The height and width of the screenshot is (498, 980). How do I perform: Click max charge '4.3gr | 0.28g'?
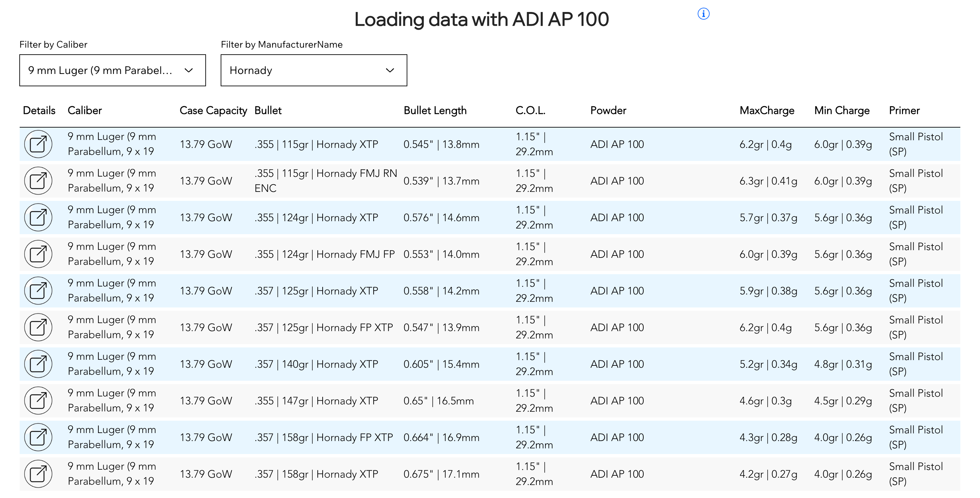point(768,438)
